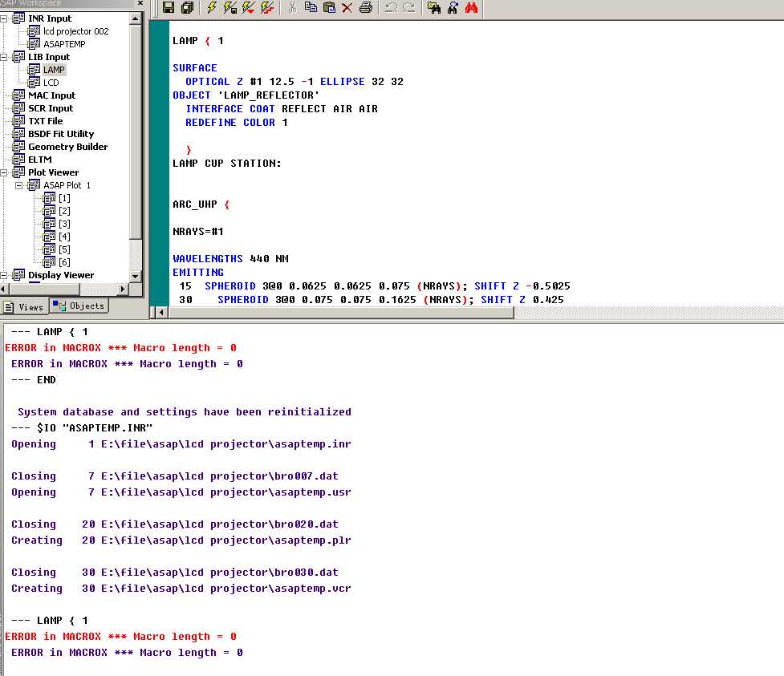Close the ASAP Workspace panel
784x676 pixels.
[140, 3]
